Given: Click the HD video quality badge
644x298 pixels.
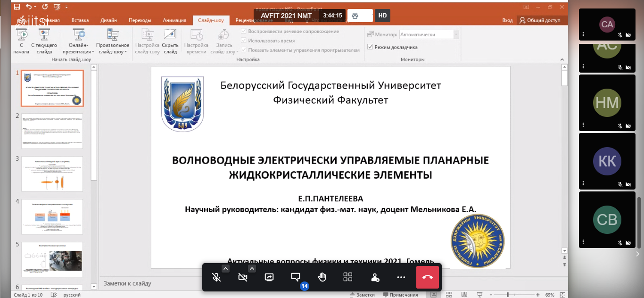Looking at the screenshot, I should (x=382, y=16).
